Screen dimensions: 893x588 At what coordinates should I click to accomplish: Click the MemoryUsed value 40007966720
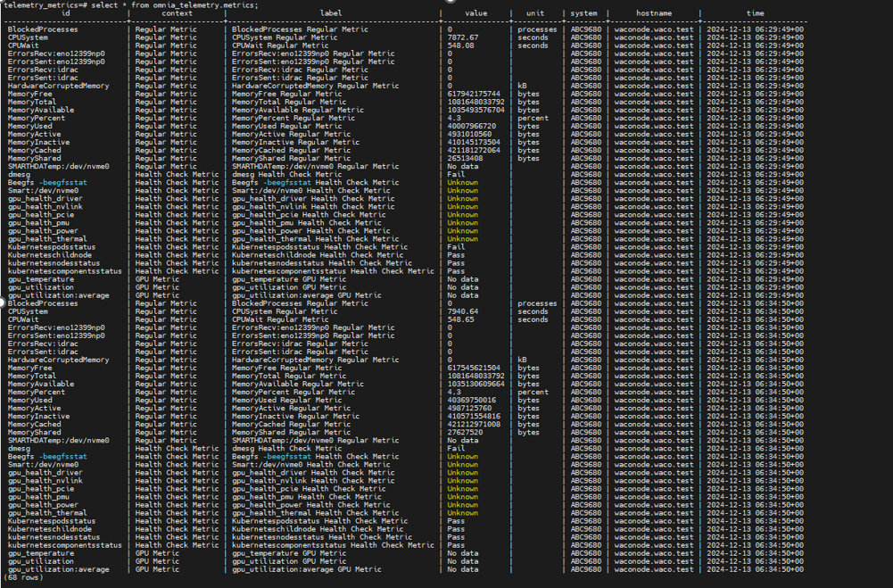coord(472,126)
